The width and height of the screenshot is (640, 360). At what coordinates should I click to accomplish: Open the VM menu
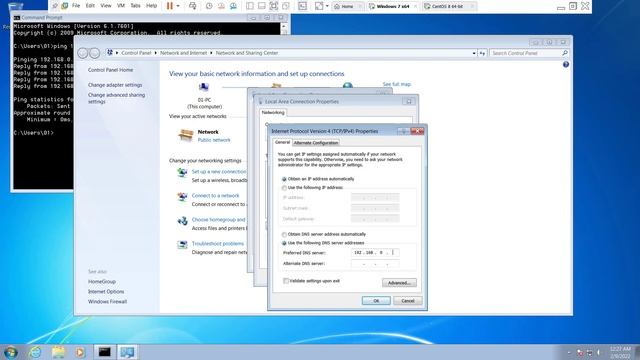tap(121, 6)
